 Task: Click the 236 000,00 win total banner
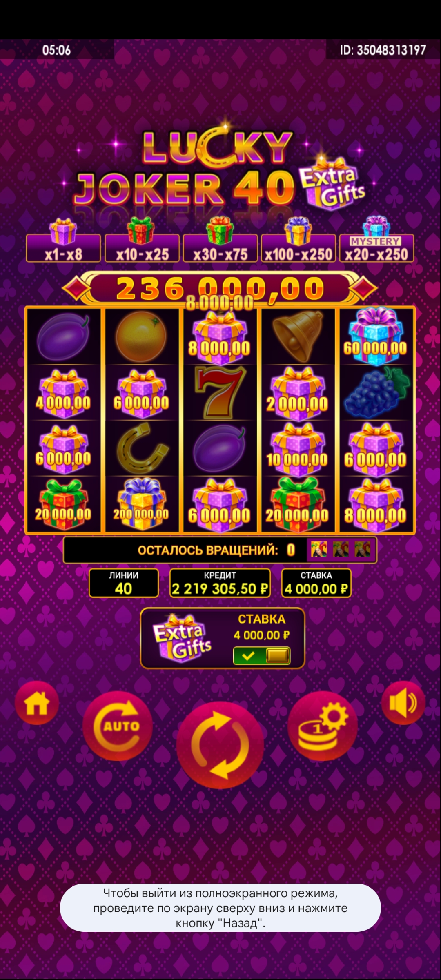(220, 288)
